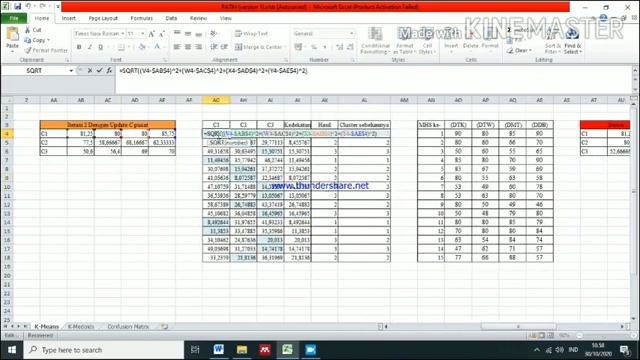
Task: Open the Clear dropdown
Action: [520, 50]
